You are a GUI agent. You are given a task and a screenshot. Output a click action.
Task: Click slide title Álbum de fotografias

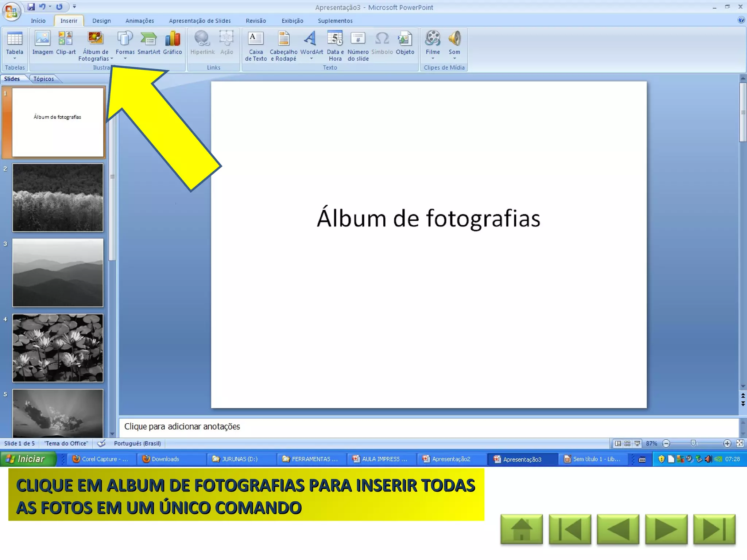(x=429, y=218)
